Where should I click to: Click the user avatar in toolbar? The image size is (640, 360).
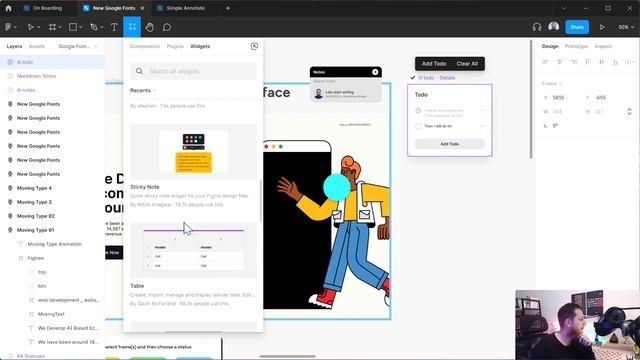(x=553, y=27)
